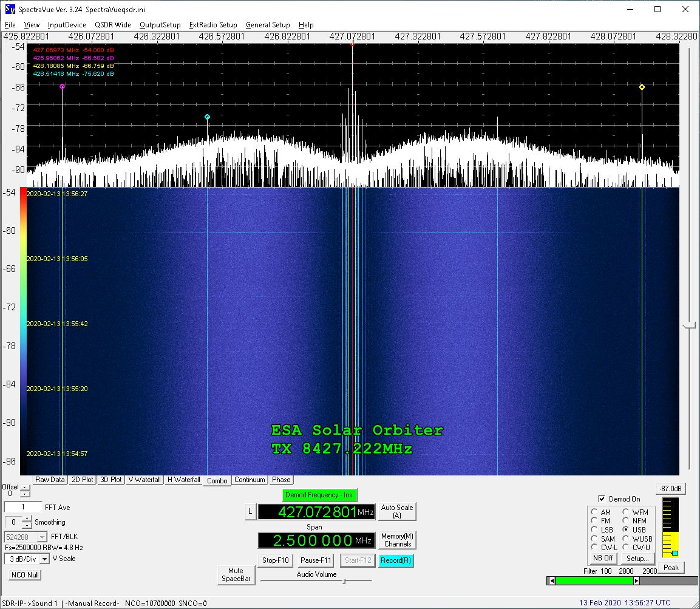Click Pause-F11 button
The width and height of the screenshot is (700, 609).
pyautogui.click(x=316, y=560)
